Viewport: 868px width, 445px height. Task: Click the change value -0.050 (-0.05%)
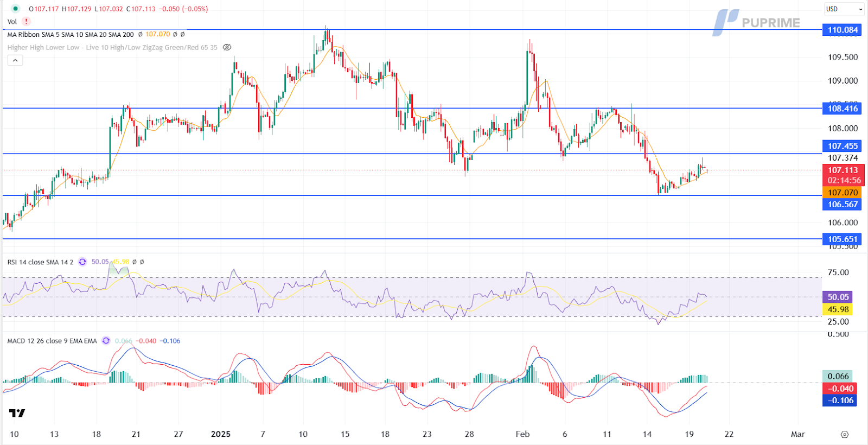pos(183,9)
